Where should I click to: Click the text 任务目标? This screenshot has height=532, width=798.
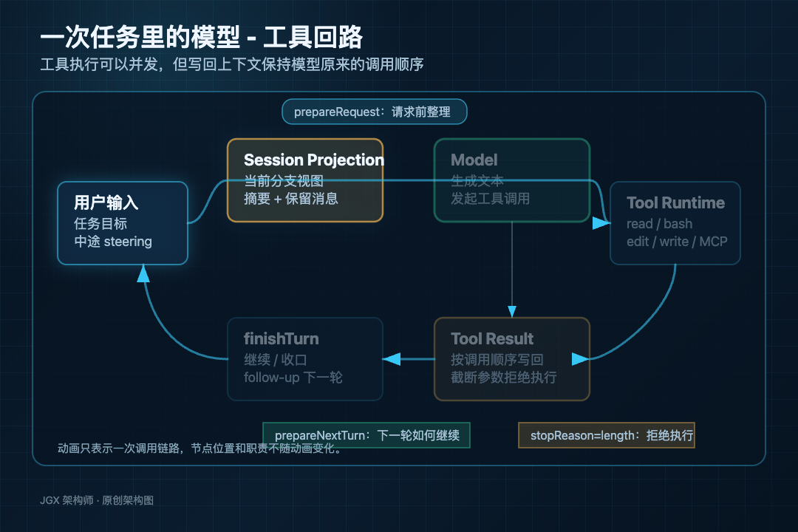point(100,223)
